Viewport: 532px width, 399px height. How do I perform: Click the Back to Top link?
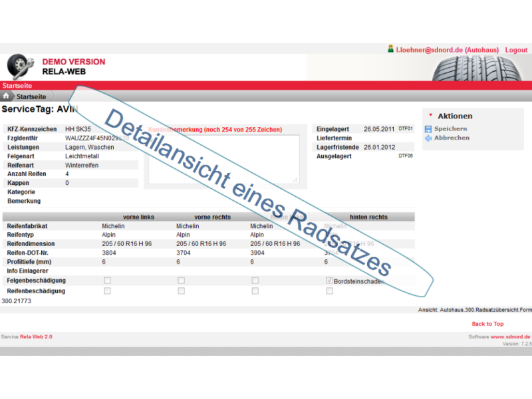point(487,324)
